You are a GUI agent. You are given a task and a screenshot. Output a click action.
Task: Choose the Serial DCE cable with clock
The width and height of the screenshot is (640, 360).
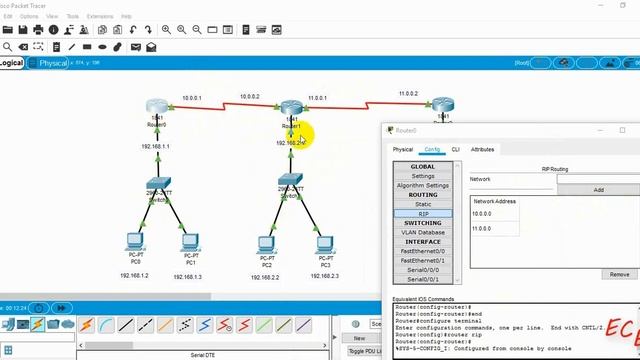[x=224, y=325]
